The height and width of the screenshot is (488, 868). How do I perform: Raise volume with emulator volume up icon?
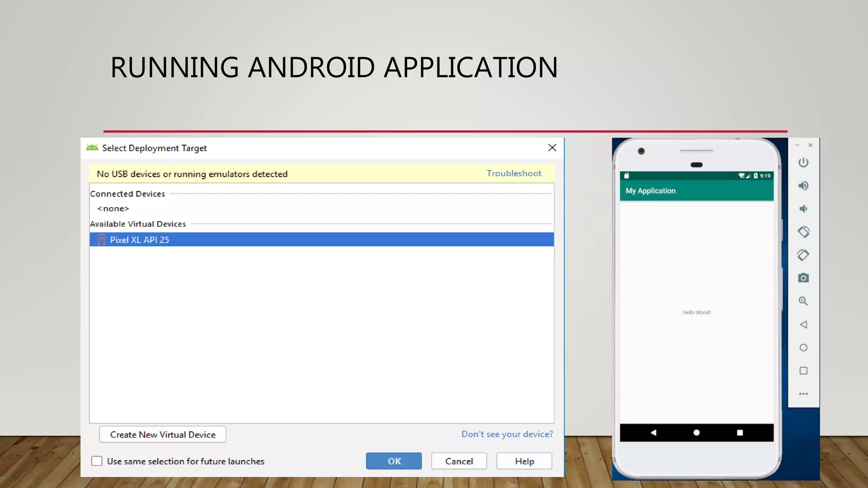(803, 186)
